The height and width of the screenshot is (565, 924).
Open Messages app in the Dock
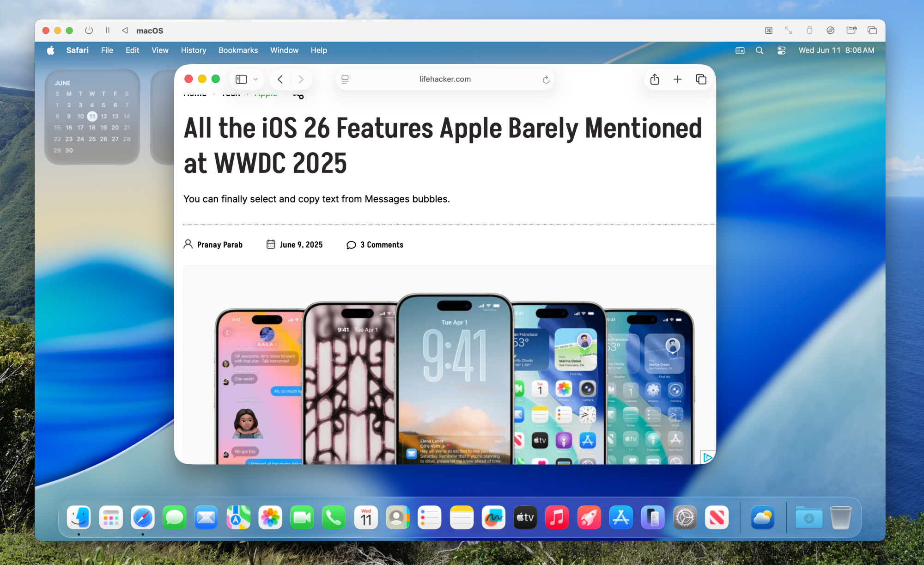tap(175, 517)
